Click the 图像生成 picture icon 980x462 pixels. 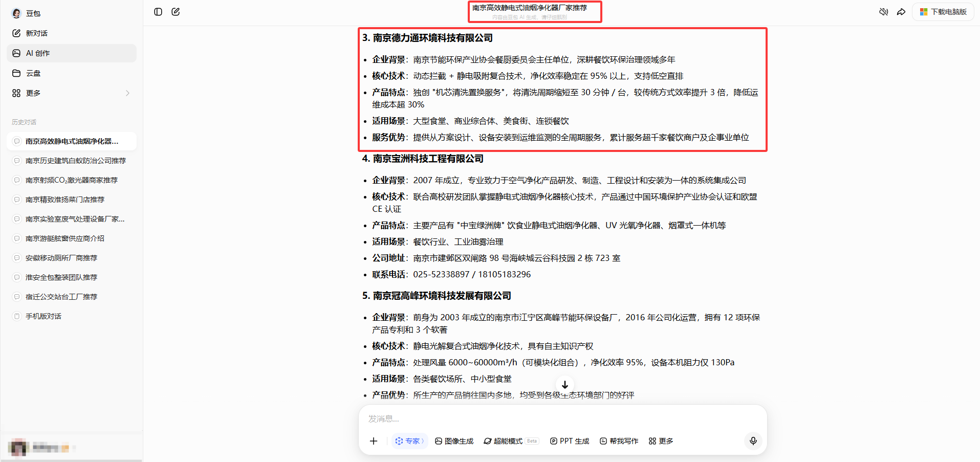(439, 441)
